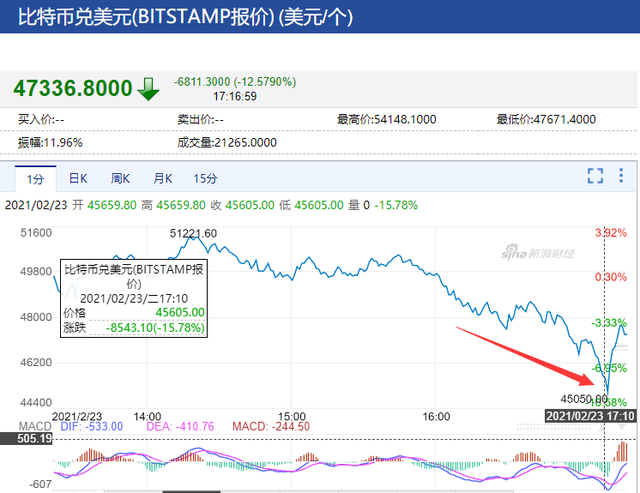640x493 pixels.
Task: Click the MACD indicator label
Action: pyautogui.click(x=35, y=426)
